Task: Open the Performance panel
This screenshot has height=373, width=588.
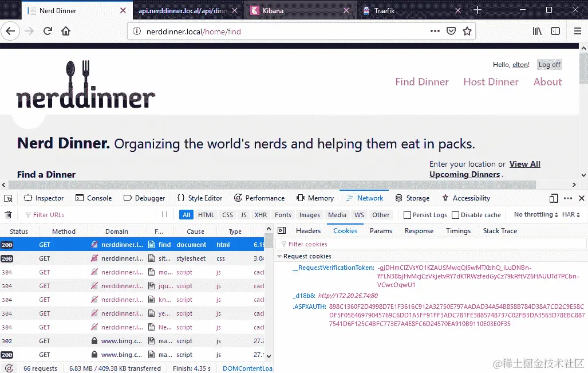Action: (259, 198)
